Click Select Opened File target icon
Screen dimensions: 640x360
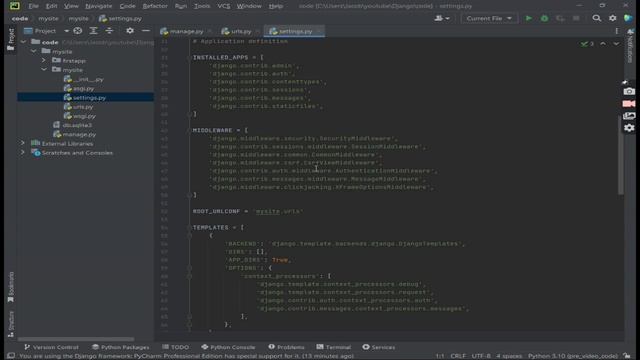(78, 31)
